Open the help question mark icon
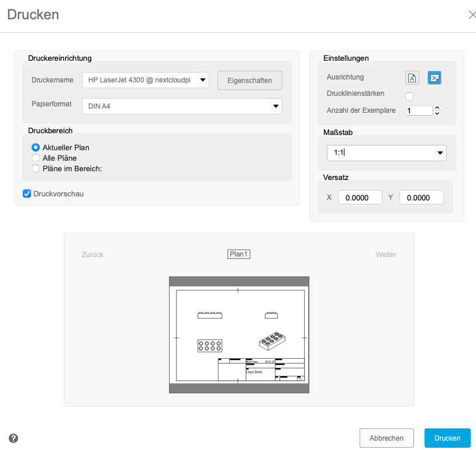This screenshot has height=450, width=476. tap(13, 438)
